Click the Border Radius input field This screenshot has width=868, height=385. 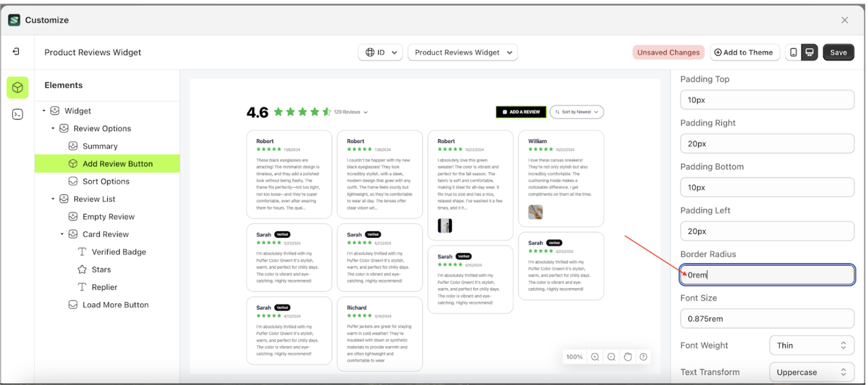coord(767,275)
